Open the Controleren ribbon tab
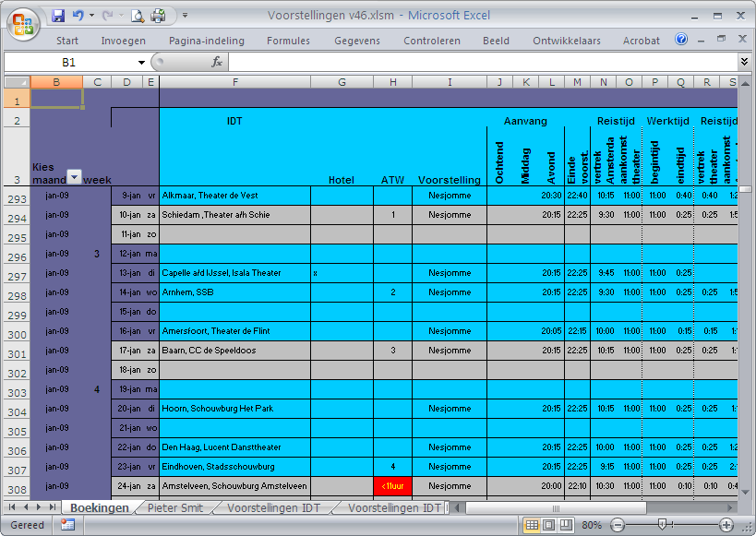The height and width of the screenshot is (536, 756). [432, 41]
